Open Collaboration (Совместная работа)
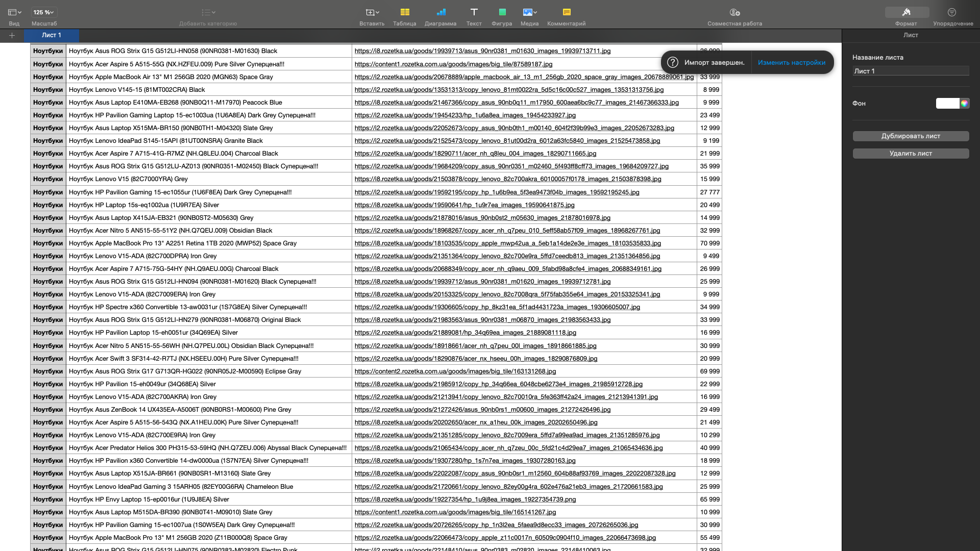Viewport: 980px width, 551px height. point(734,16)
